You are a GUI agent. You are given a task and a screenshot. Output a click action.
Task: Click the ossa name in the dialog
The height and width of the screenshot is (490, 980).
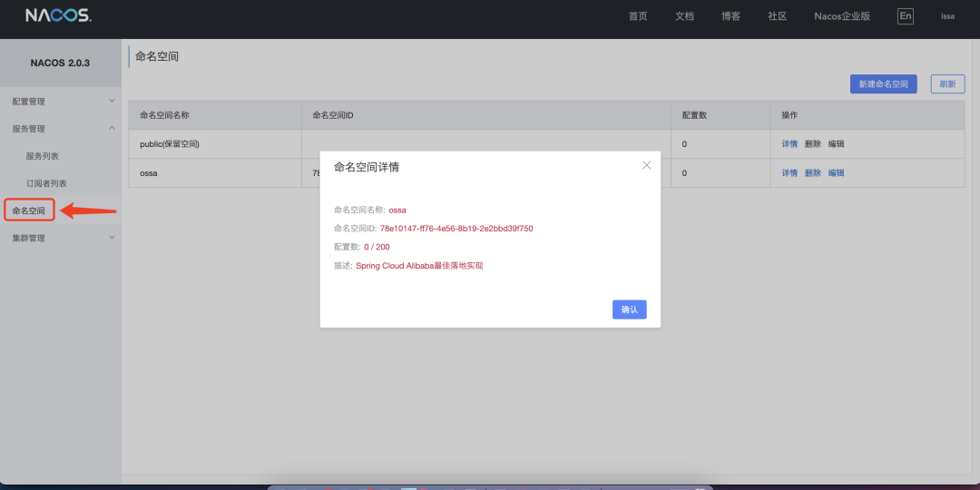(x=397, y=210)
